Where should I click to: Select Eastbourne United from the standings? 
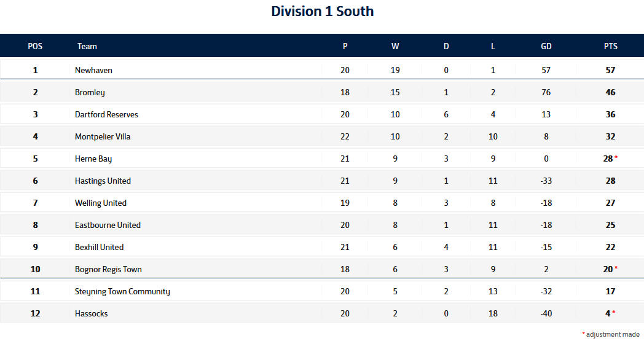click(x=108, y=225)
